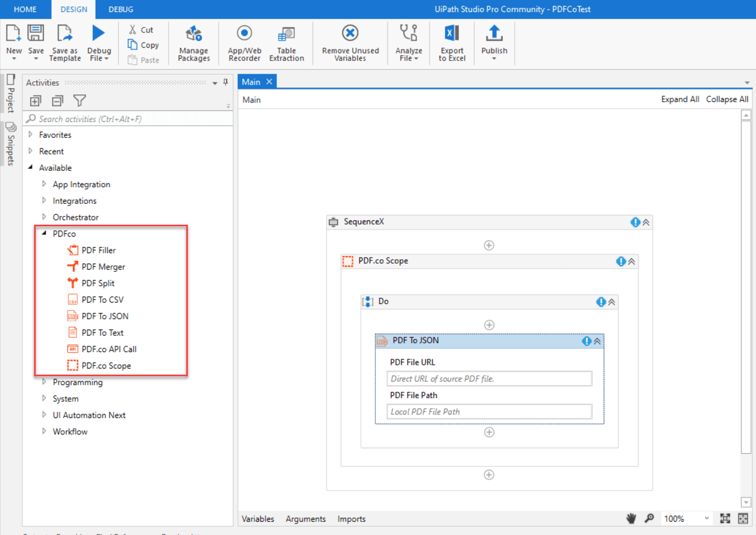Start Table Extraction
Image resolution: width=756 pixels, height=535 pixels.
pyautogui.click(x=286, y=43)
